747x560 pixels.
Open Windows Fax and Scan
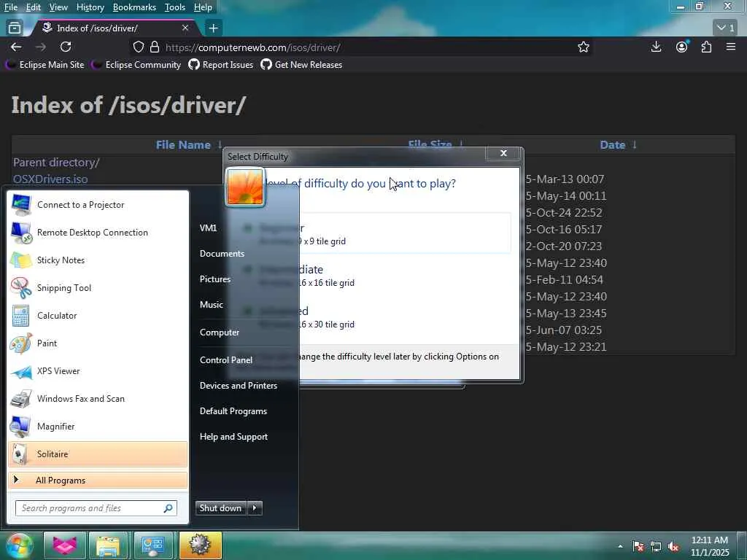[98, 399]
